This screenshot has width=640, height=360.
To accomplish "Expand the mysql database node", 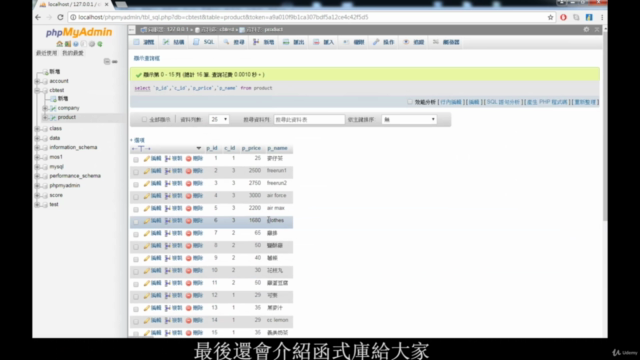I will (38, 167).
